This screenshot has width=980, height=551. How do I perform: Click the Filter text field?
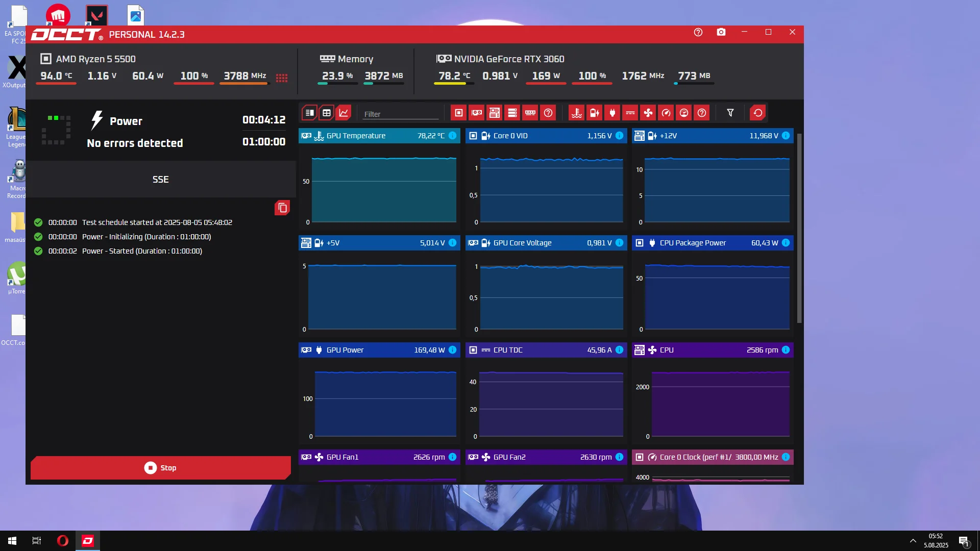pos(400,114)
